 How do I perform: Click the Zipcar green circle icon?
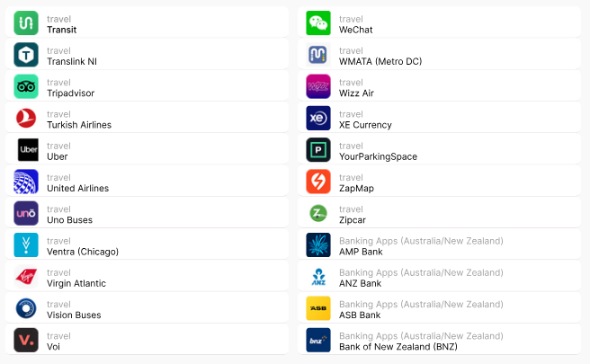[318, 214]
